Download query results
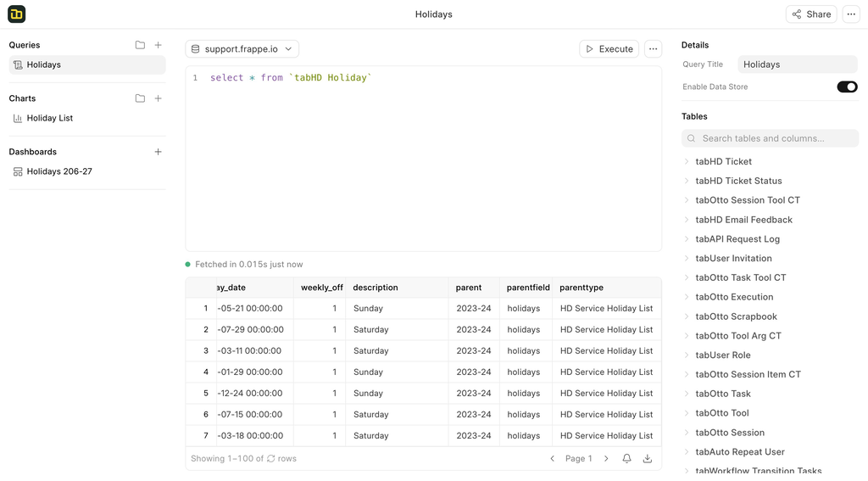 (x=648, y=459)
